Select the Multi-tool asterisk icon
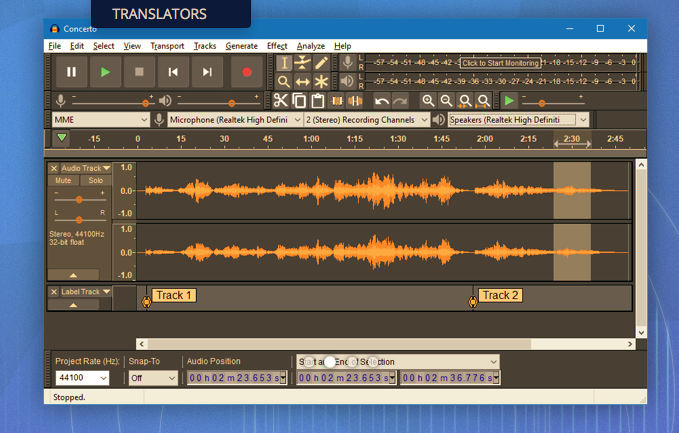Image resolution: width=679 pixels, height=433 pixels. [x=321, y=81]
